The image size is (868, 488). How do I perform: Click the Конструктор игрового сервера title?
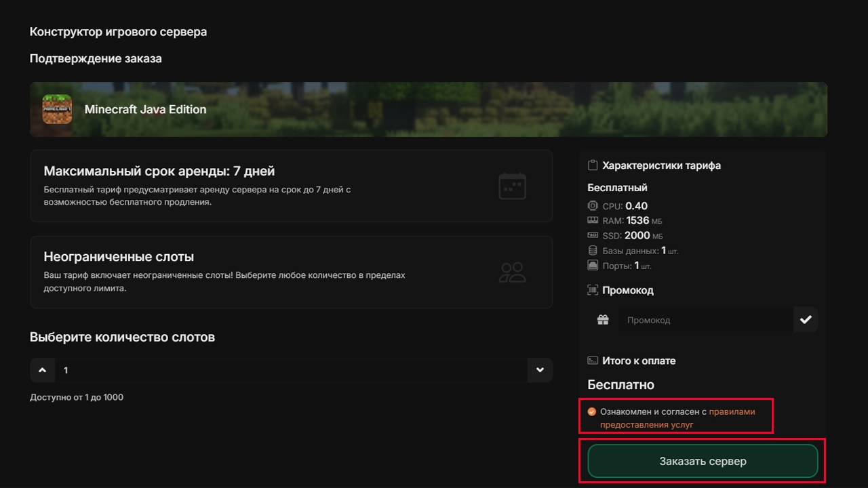click(118, 31)
